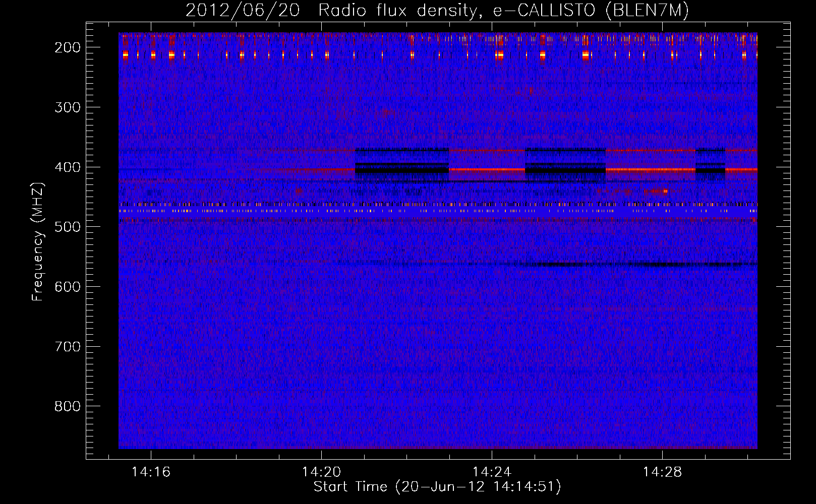Image resolution: width=816 pixels, height=504 pixels.
Task: Click the 600 frequency tick label
Action: 68,287
